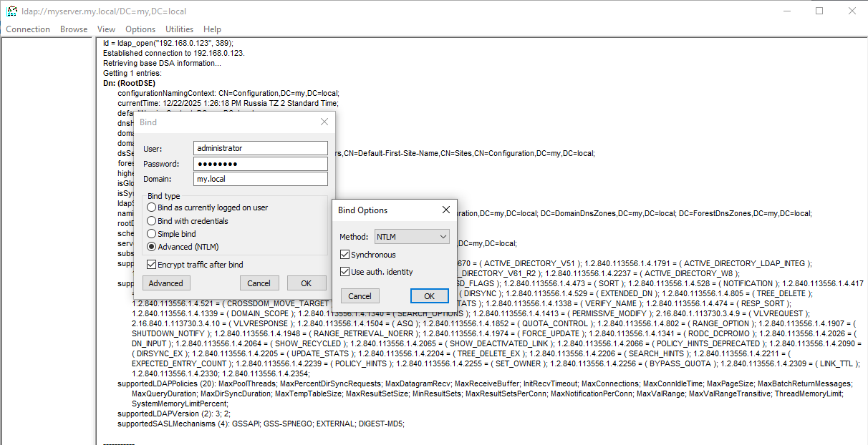Click the Domain field containing my.local
This screenshot has height=445, width=868.
click(260, 179)
